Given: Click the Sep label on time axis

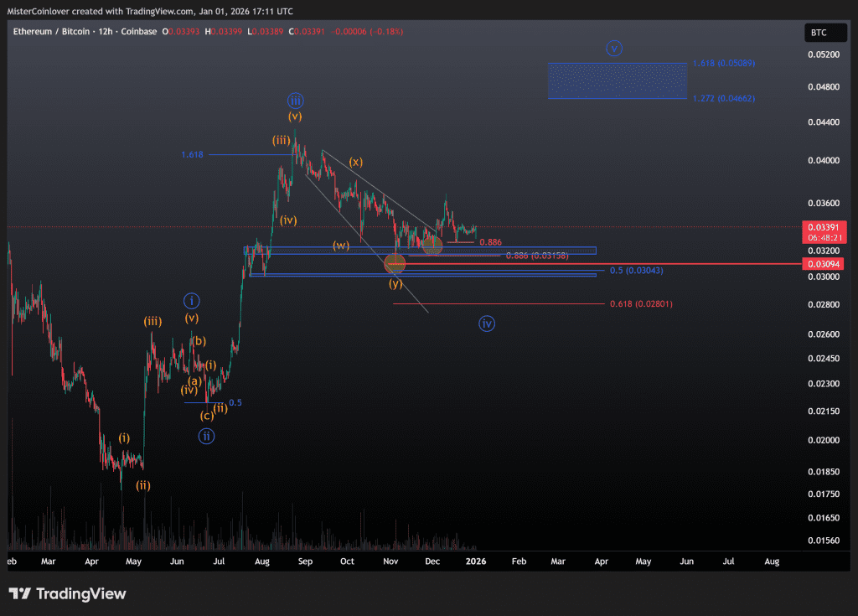Looking at the screenshot, I should (x=304, y=561).
